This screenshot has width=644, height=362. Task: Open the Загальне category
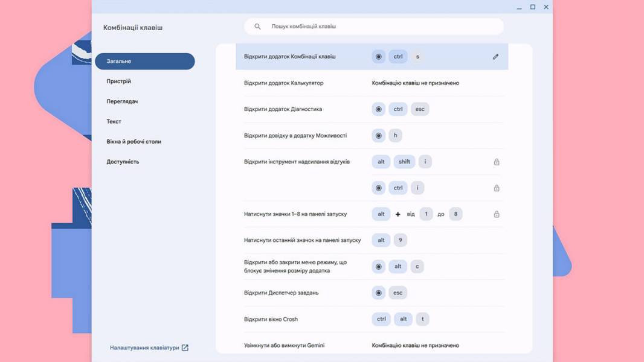point(144,61)
